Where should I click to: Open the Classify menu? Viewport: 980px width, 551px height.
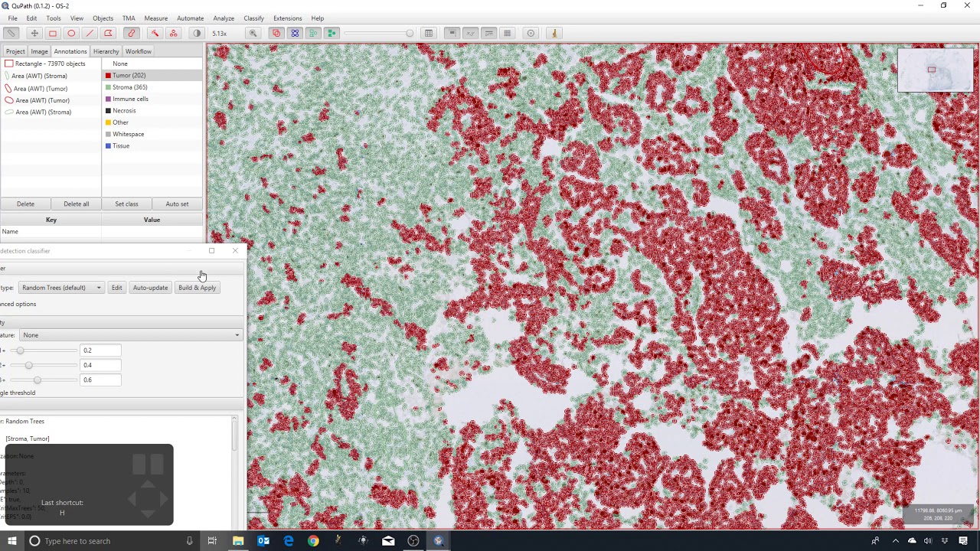253,18
